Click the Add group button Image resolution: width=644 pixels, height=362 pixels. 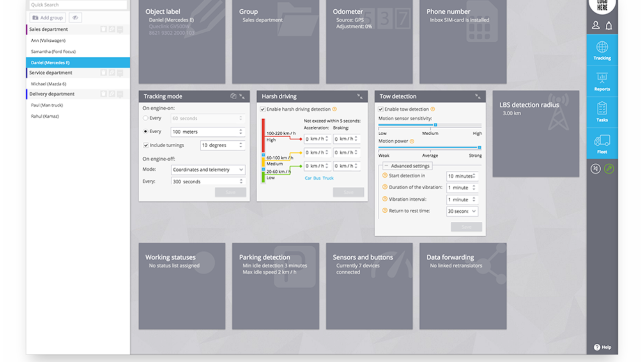point(47,18)
